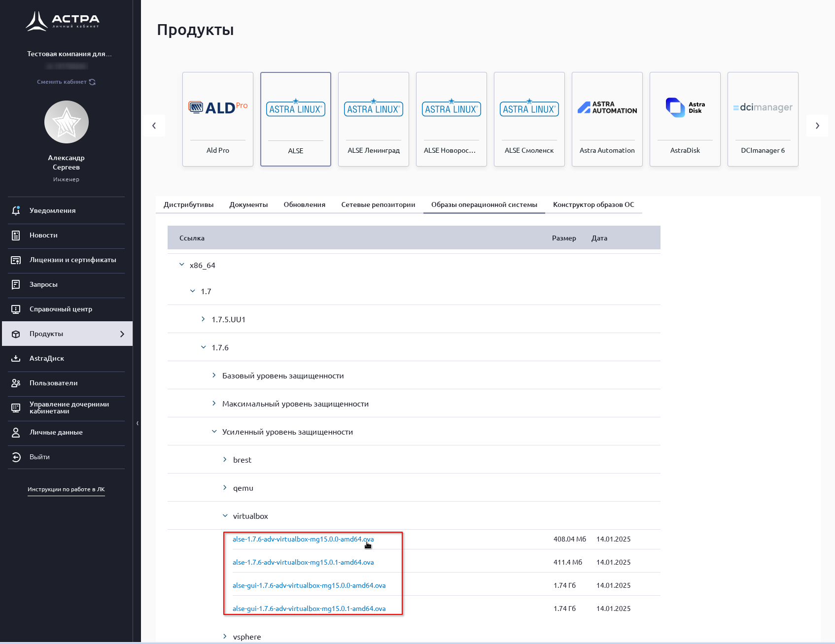Expand the brest images folder
Viewport: 835px width, 644px height.
pyautogui.click(x=225, y=460)
